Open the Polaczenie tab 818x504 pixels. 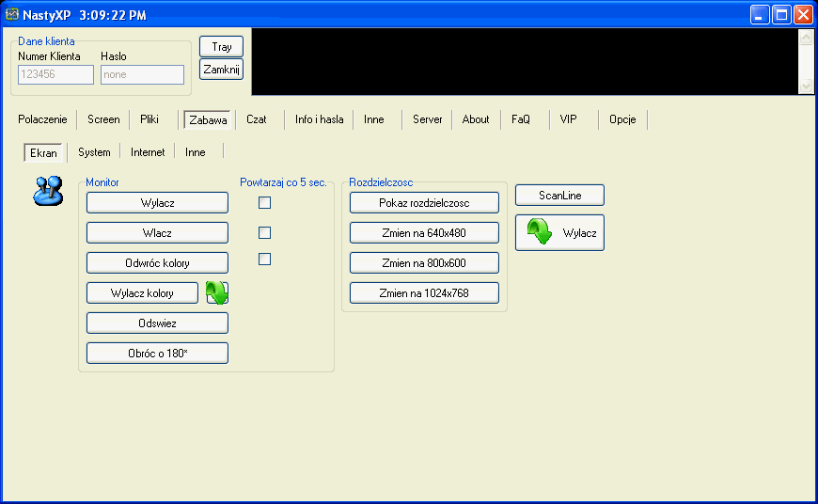pyautogui.click(x=42, y=119)
